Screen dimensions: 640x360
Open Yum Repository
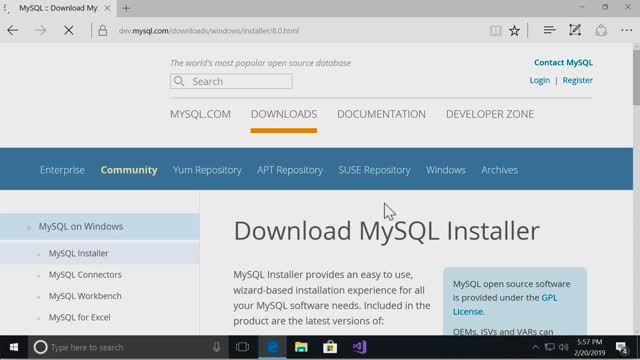(x=207, y=170)
